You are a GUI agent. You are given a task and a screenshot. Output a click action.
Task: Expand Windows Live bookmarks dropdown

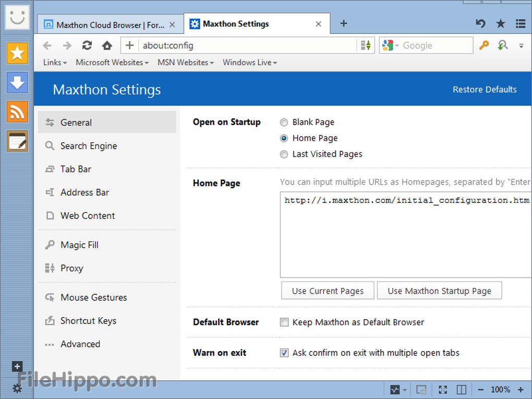pos(250,63)
